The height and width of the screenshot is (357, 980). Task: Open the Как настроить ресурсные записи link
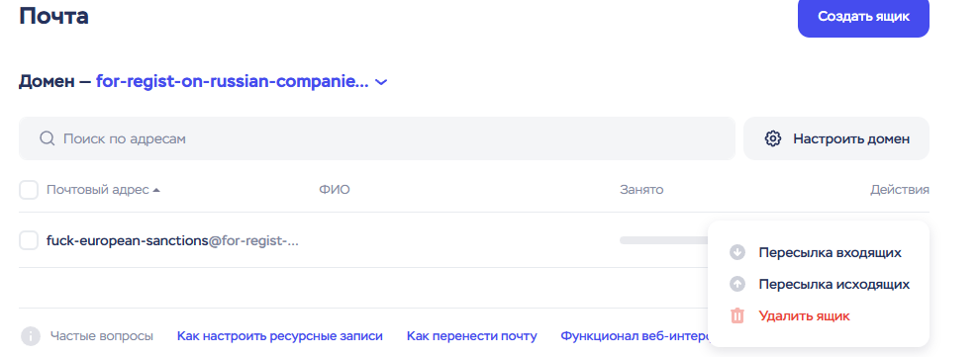click(x=280, y=336)
